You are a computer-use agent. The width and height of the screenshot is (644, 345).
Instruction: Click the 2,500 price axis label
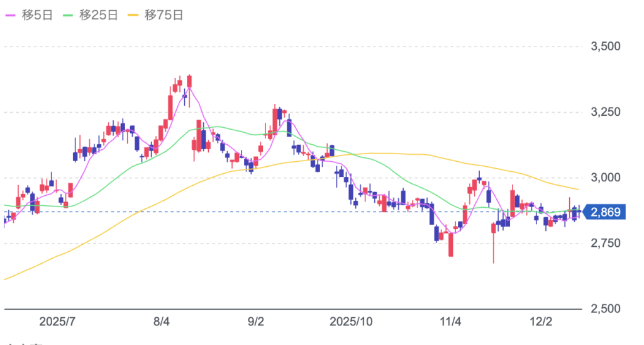click(x=606, y=308)
